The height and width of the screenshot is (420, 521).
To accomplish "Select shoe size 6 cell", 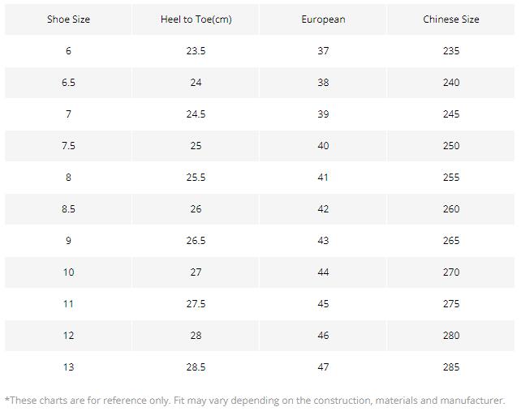I will click(x=68, y=51).
